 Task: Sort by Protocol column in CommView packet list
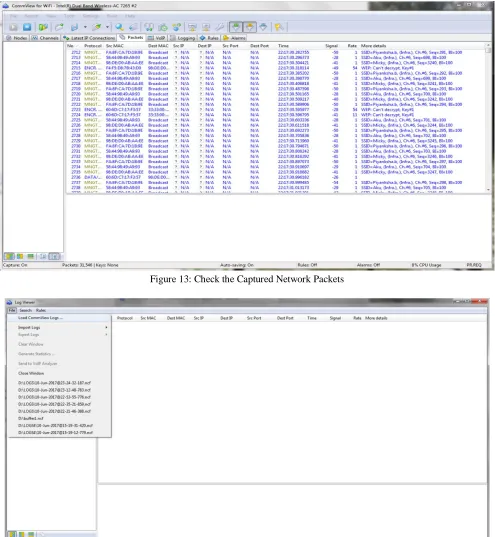(x=93, y=46)
